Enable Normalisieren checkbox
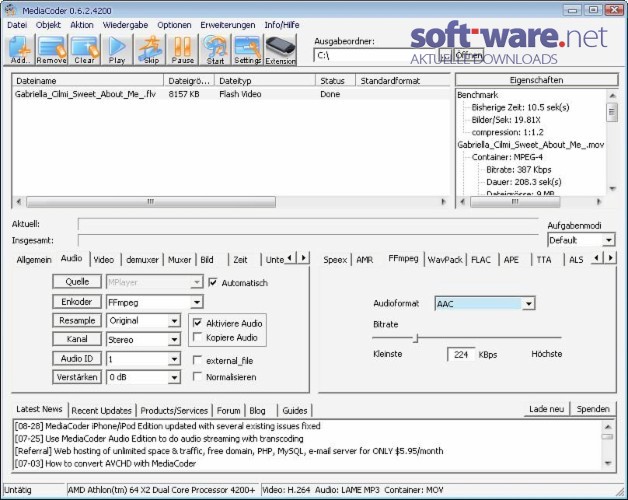The height and width of the screenshot is (500, 628). click(197, 377)
